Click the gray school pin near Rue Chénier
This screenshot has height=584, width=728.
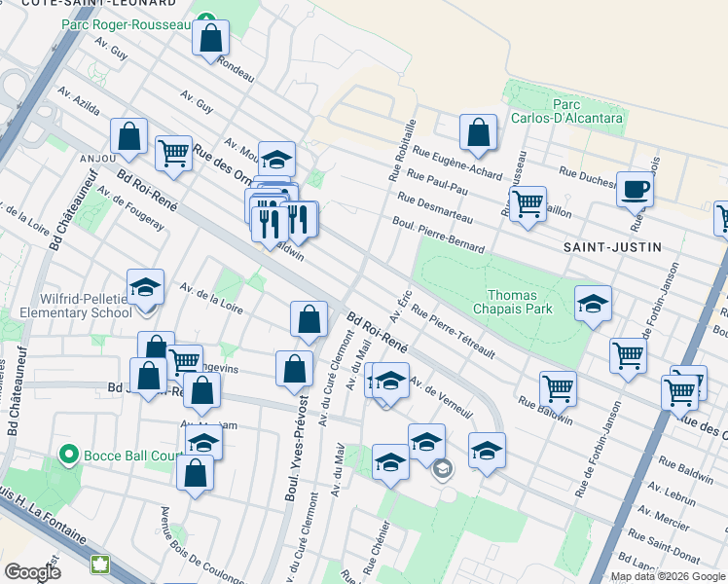click(443, 470)
